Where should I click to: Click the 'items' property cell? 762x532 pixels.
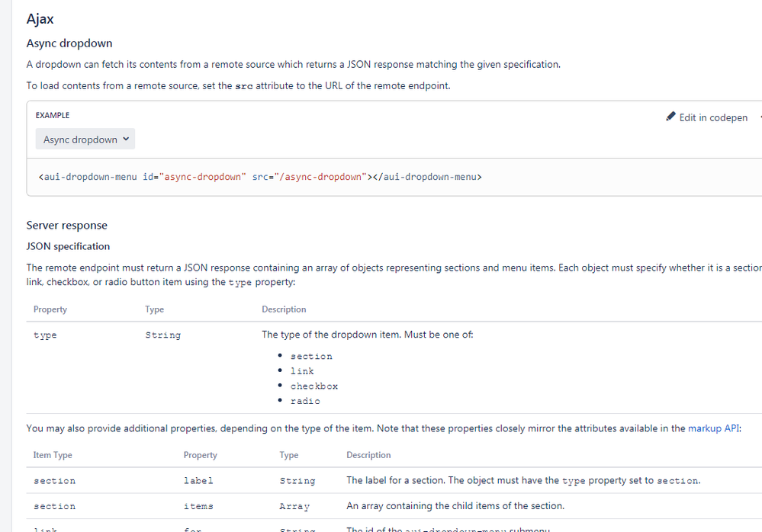click(x=198, y=506)
